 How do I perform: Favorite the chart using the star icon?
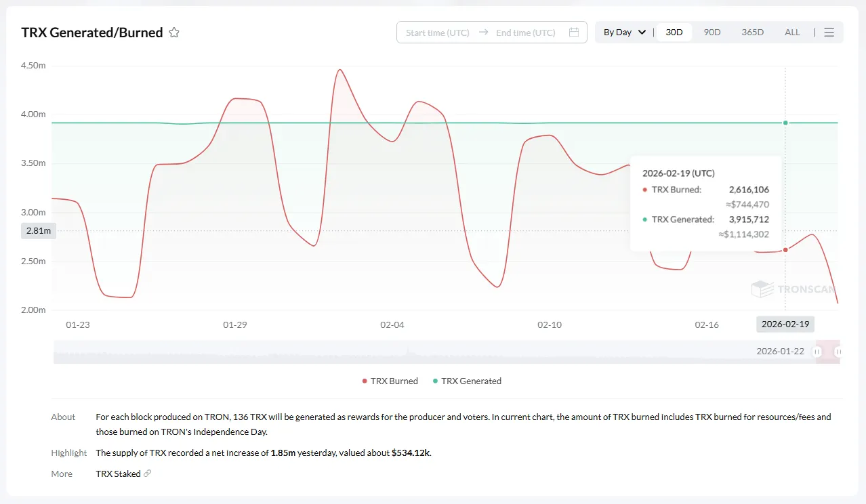174,33
